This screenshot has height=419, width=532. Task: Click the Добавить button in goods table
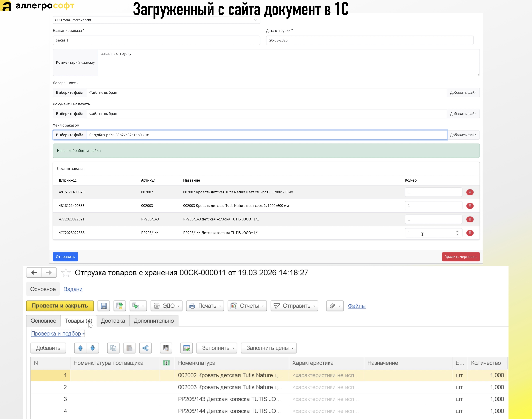point(48,348)
